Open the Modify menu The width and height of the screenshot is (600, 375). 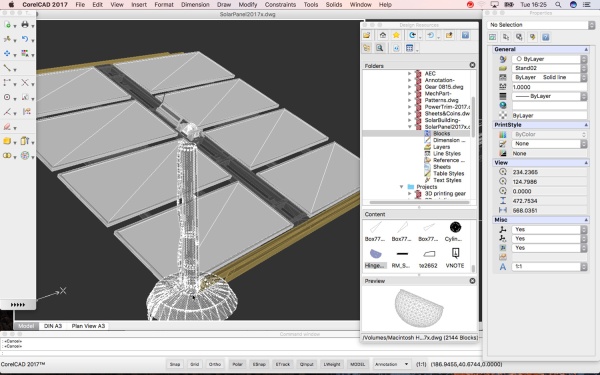[248, 5]
